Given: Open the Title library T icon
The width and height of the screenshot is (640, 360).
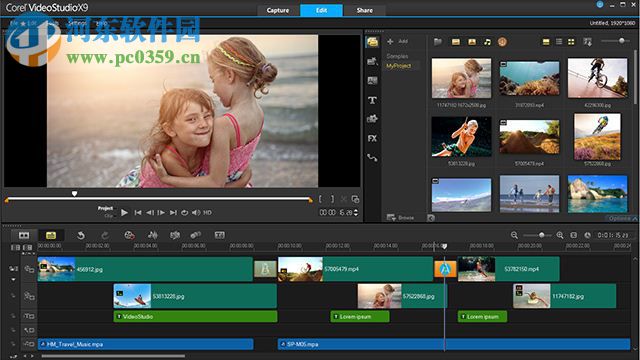Looking at the screenshot, I should click(372, 100).
